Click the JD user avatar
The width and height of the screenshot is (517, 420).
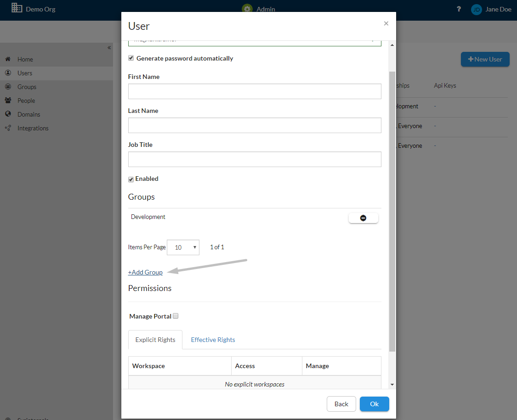coord(477,10)
